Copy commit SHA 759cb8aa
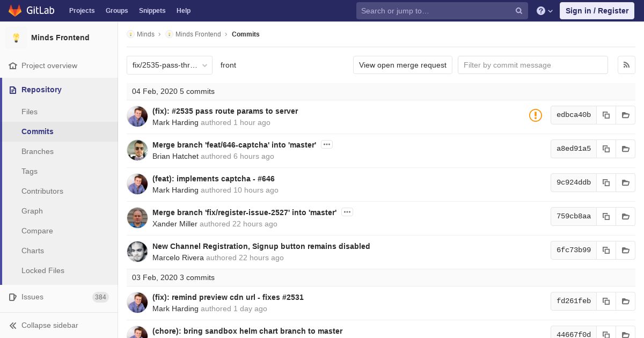644x338 pixels. tap(606, 217)
